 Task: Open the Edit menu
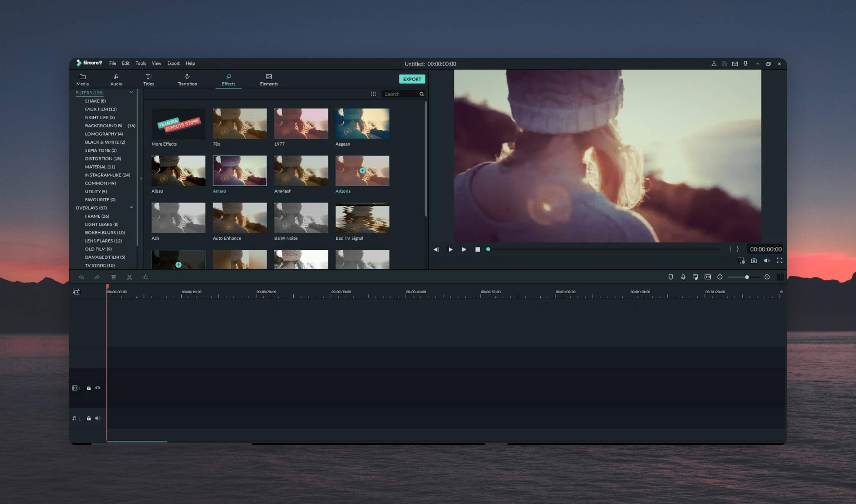(x=126, y=63)
